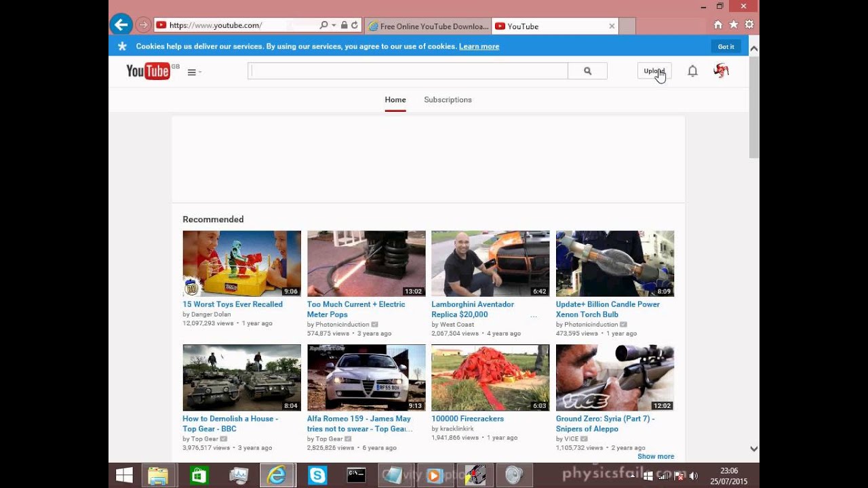Click the refresh icon in the address bar

click(355, 25)
